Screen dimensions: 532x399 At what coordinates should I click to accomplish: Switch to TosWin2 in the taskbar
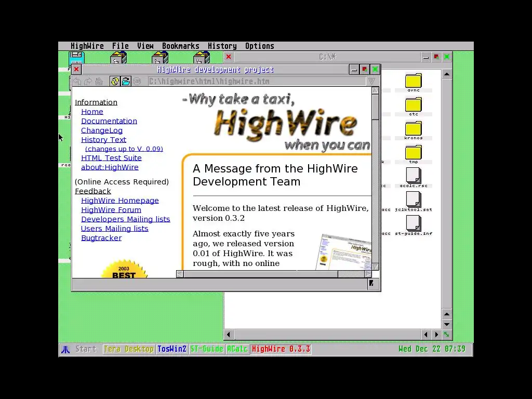(172, 349)
